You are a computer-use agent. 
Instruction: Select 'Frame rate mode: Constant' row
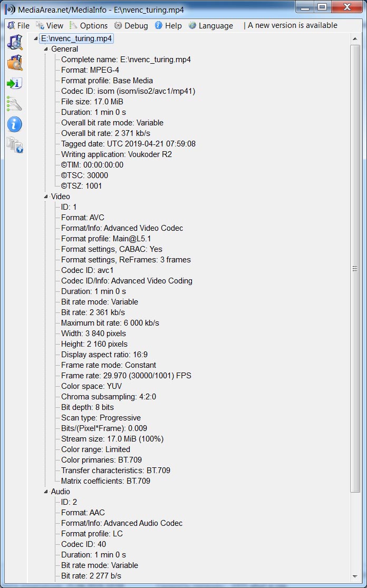109,365
